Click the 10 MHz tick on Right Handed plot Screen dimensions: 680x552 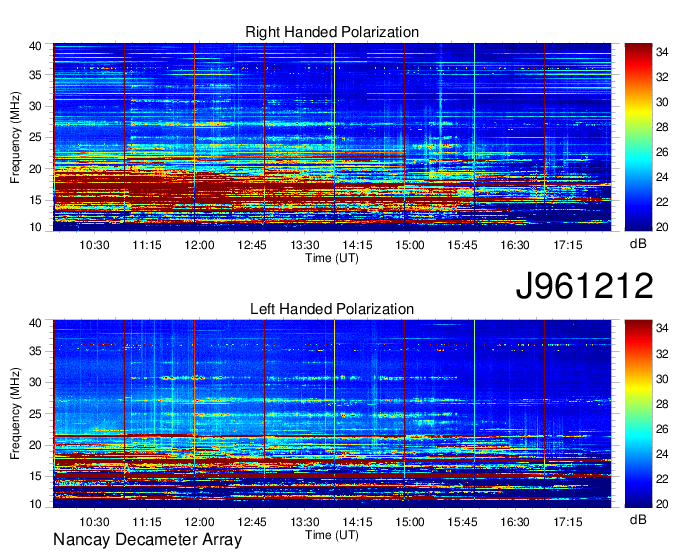pyautogui.click(x=35, y=227)
